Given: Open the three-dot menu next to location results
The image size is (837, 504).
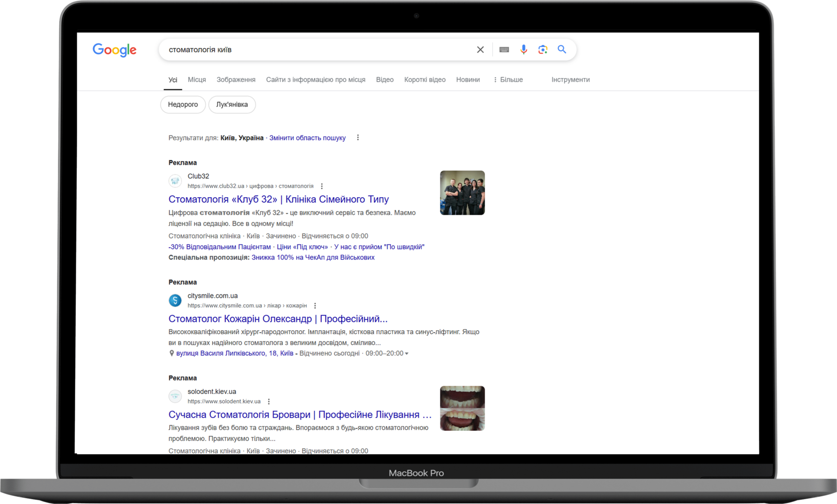Looking at the screenshot, I should click(358, 137).
